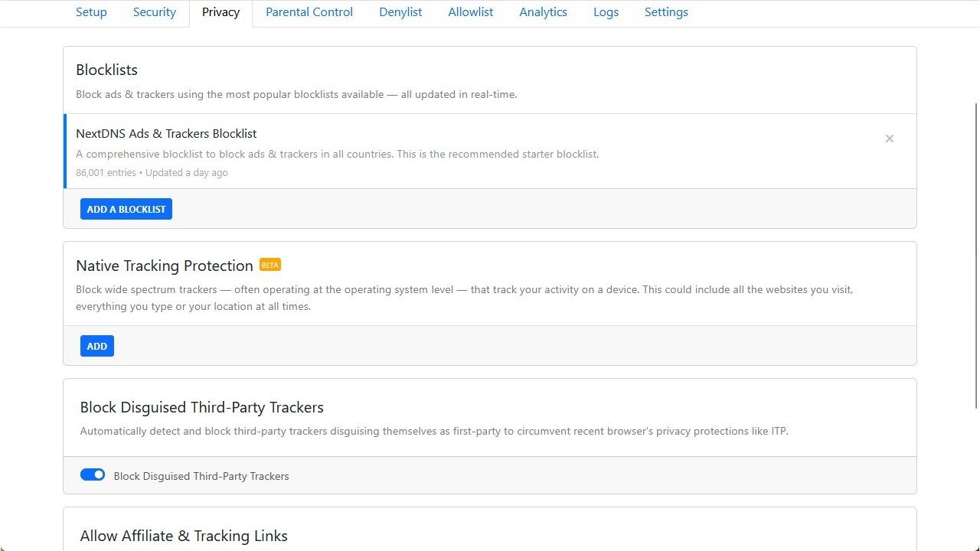The width and height of the screenshot is (980, 551).
Task: Go to the Parental Control tab
Action: pos(309,12)
